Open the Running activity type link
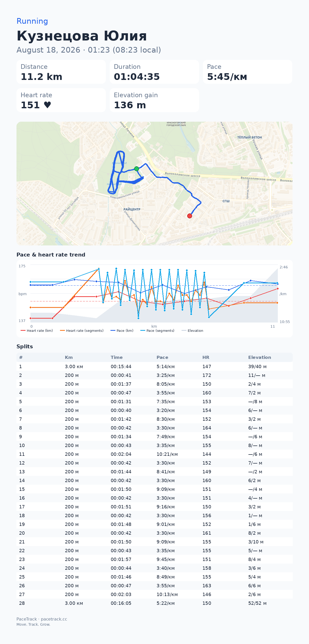This screenshot has width=309, height=644. tap(32, 21)
